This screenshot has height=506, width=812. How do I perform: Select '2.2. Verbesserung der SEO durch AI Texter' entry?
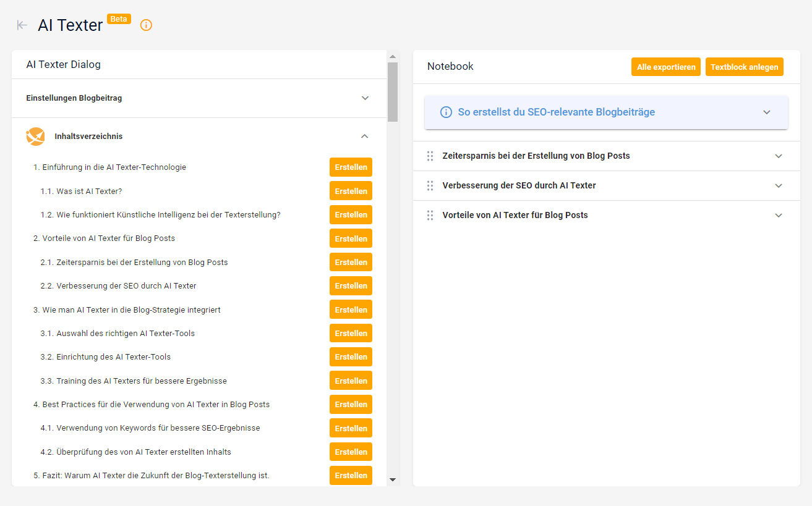pos(119,286)
